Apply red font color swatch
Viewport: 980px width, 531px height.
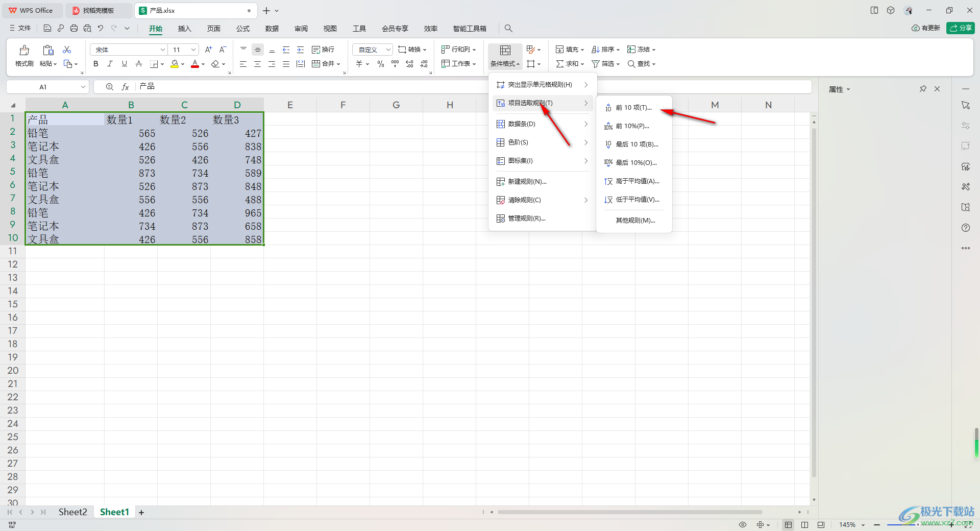click(x=195, y=64)
